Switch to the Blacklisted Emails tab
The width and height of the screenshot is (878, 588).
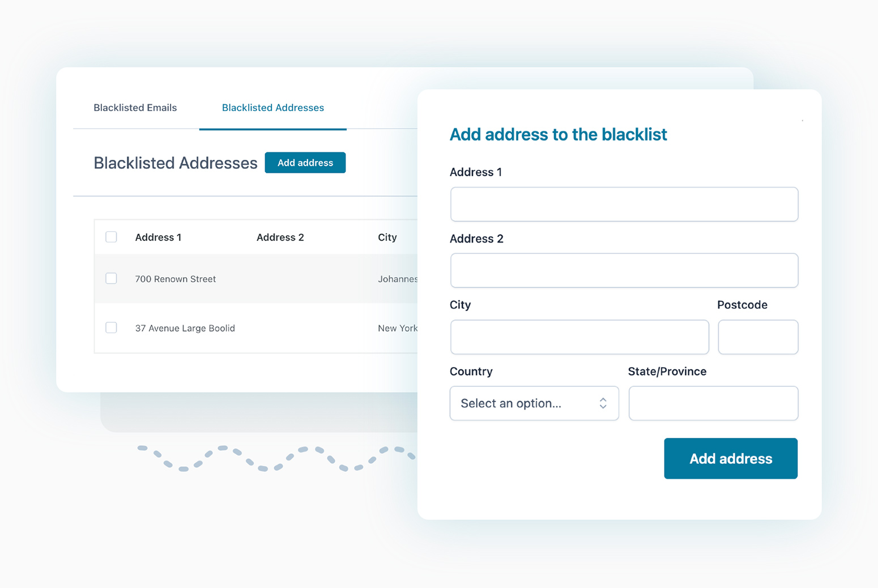[x=135, y=108]
